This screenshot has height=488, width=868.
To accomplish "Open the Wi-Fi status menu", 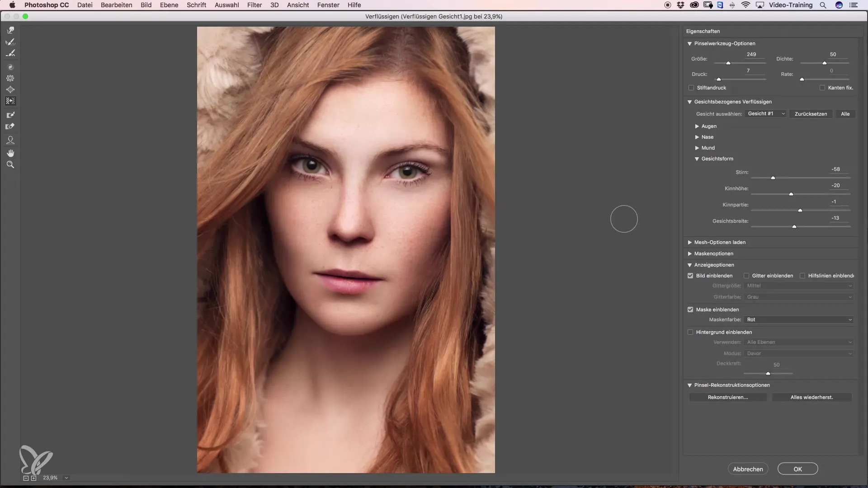I will point(745,5).
